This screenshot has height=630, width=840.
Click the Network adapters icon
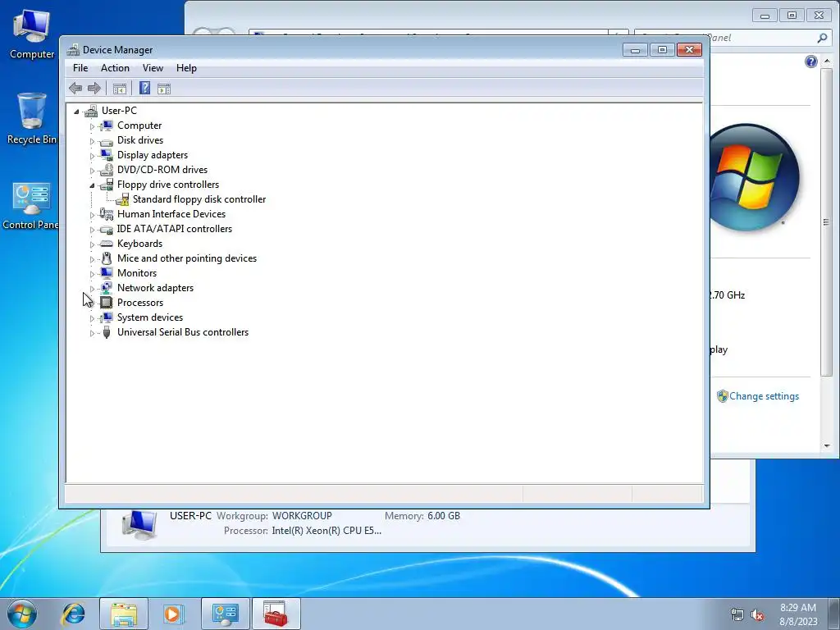pyautogui.click(x=107, y=288)
